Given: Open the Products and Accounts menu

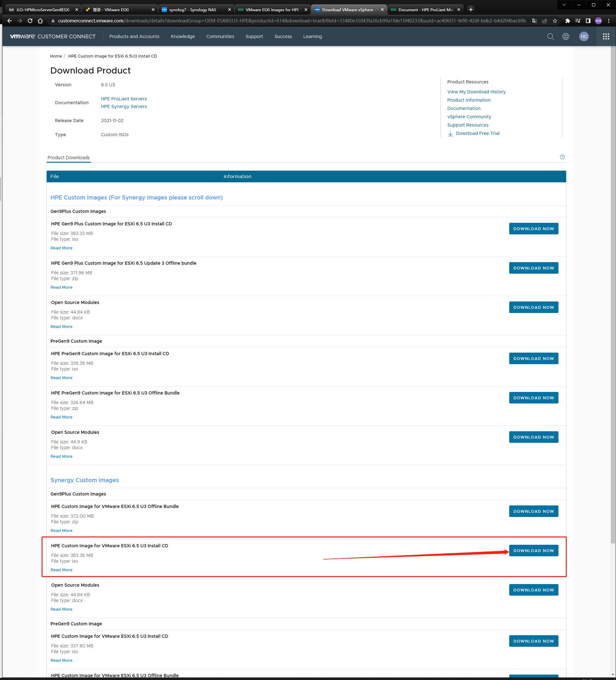Looking at the screenshot, I should point(134,36).
